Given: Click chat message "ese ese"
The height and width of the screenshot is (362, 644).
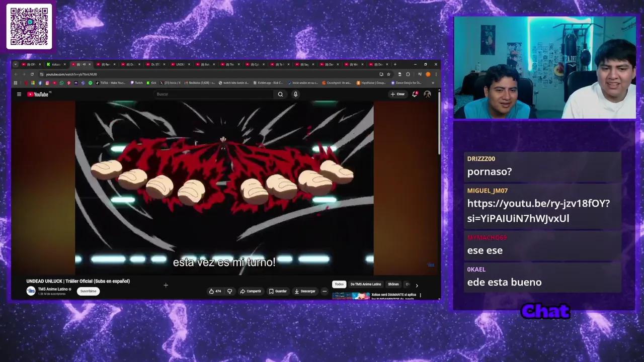Looking at the screenshot, I should tap(485, 250).
